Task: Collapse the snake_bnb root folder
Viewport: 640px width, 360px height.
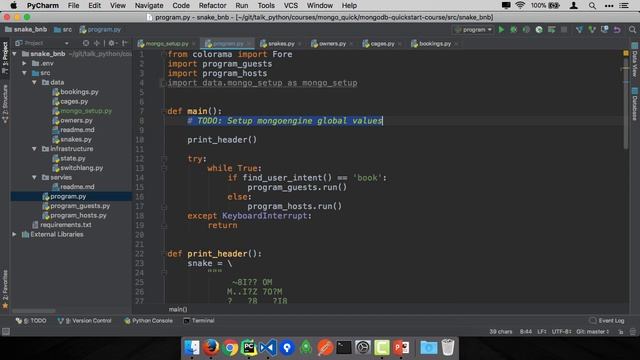Action: [15, 54]
